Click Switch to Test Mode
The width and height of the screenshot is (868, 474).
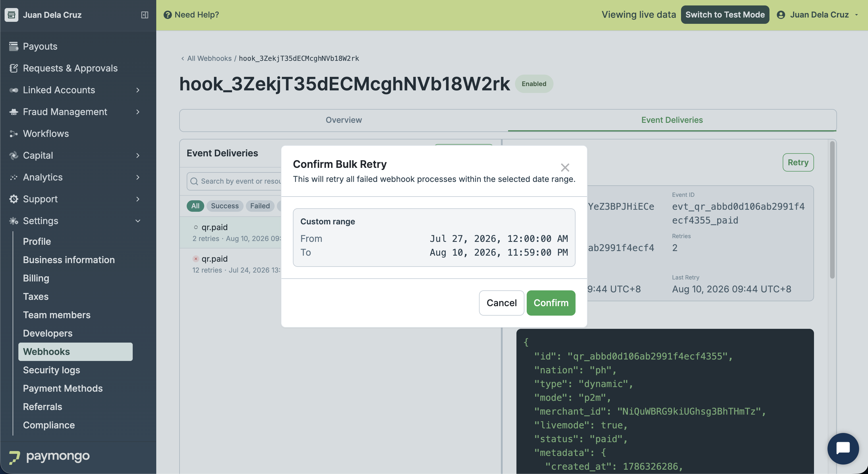point(725,15)
